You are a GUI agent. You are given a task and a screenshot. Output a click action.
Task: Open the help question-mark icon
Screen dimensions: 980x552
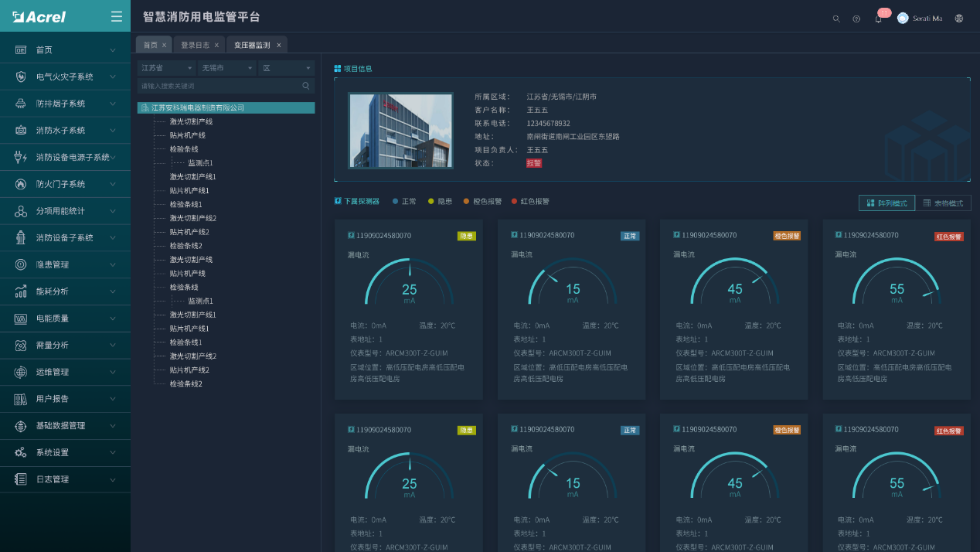click(x=856, y=19)
